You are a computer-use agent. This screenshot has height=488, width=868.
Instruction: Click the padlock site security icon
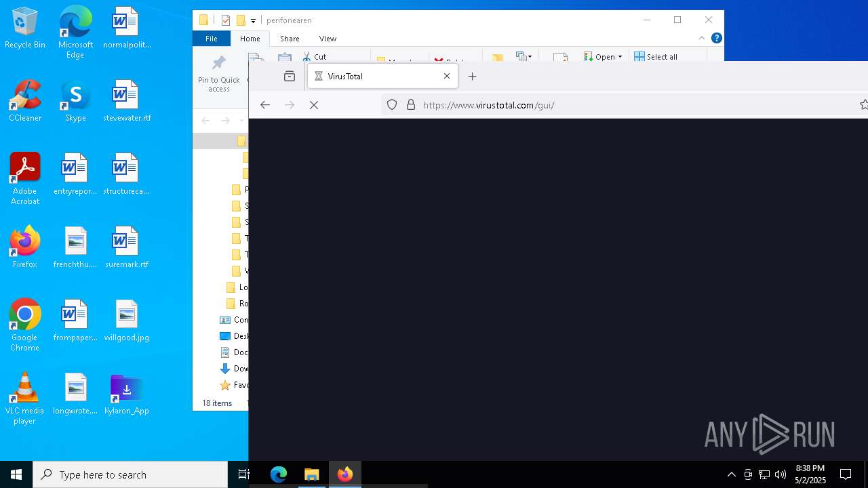coord(410,105)
